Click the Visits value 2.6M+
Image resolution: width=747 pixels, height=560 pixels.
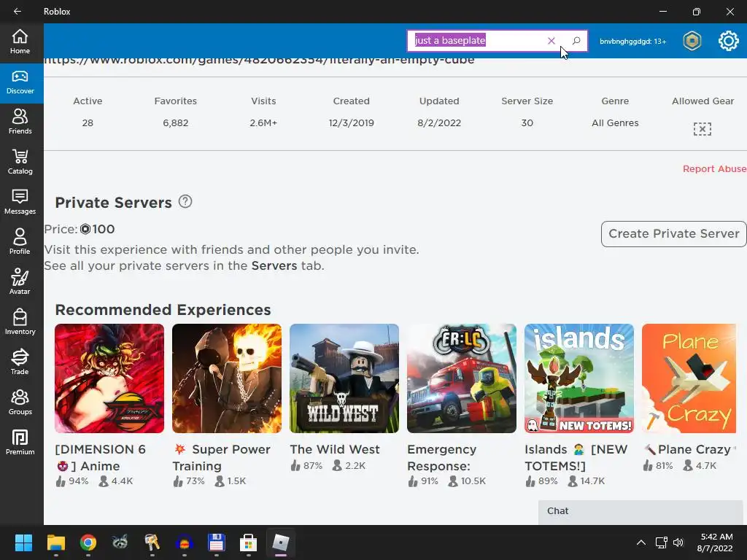263,122
